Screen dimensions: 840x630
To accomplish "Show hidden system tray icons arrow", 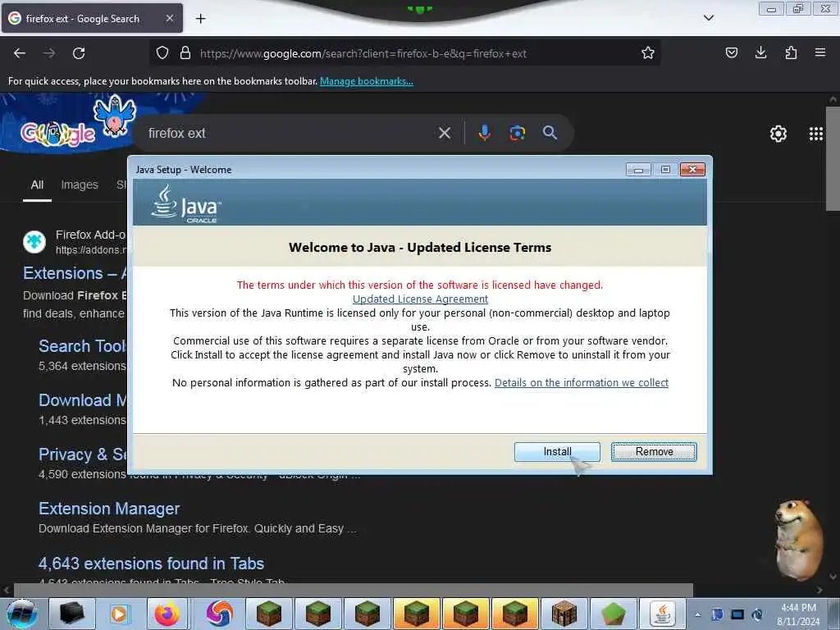I will pos(697,614).
